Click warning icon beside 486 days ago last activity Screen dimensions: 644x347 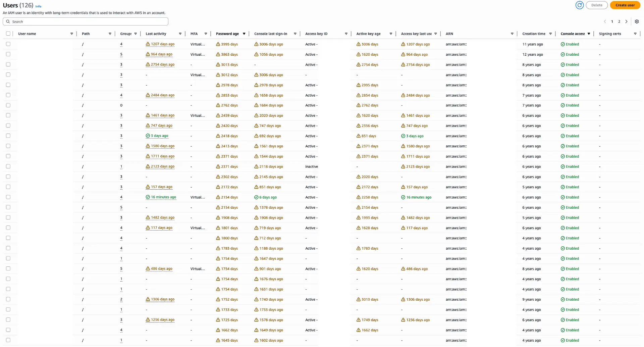[148, 269]
